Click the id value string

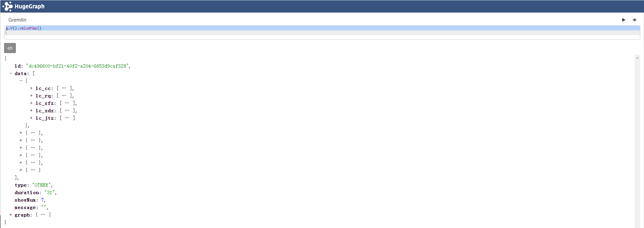[x=77, y=66]
